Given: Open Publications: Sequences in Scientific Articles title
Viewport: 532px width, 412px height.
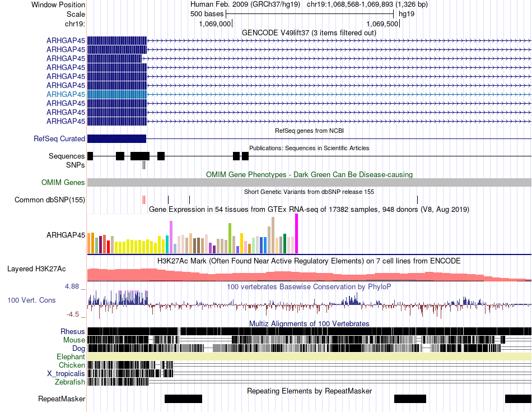Looking at the screenshot, I should 309,148.
